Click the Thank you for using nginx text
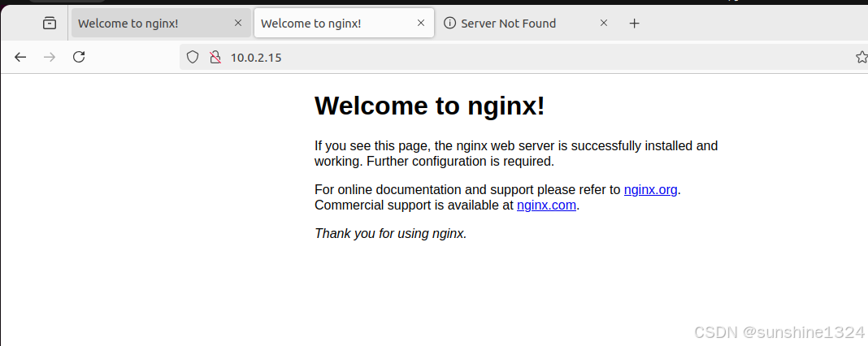This screenshot has width=868, height=346. coord(391,233)
